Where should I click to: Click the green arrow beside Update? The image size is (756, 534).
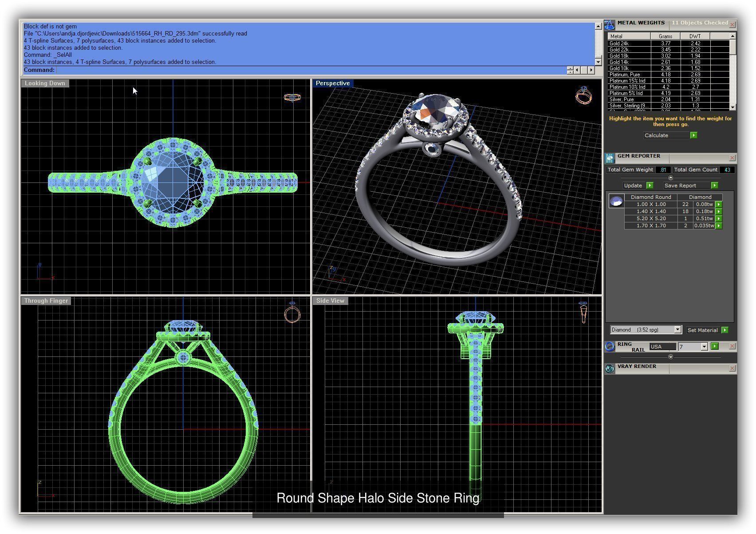[x=650, y=186]
